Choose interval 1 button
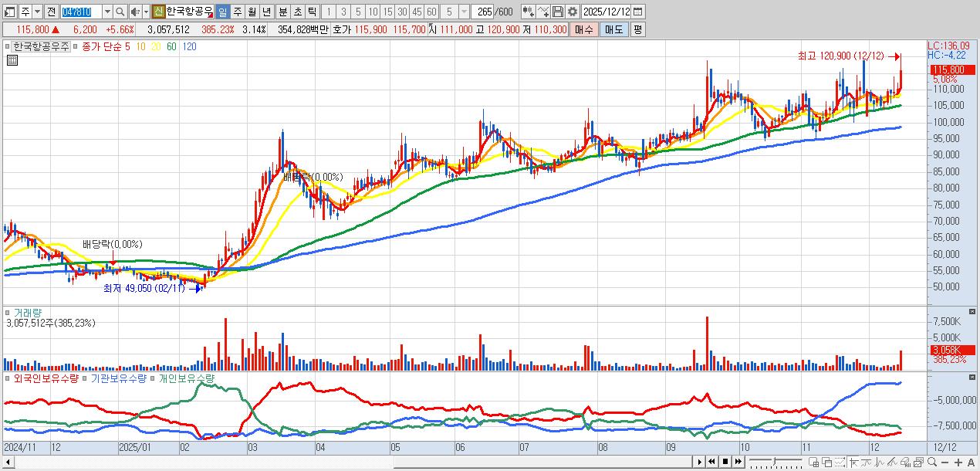 [329, 12]
